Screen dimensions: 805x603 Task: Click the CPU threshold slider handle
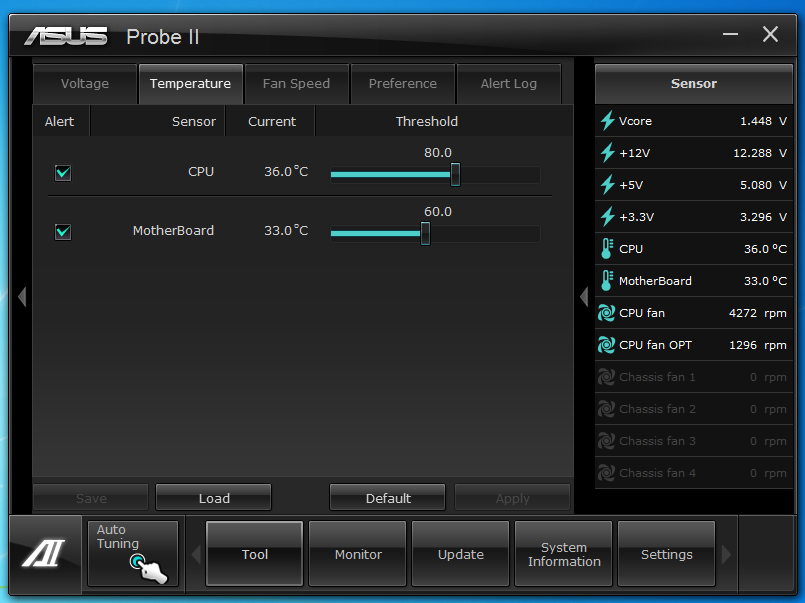click(x=455, y=174)
